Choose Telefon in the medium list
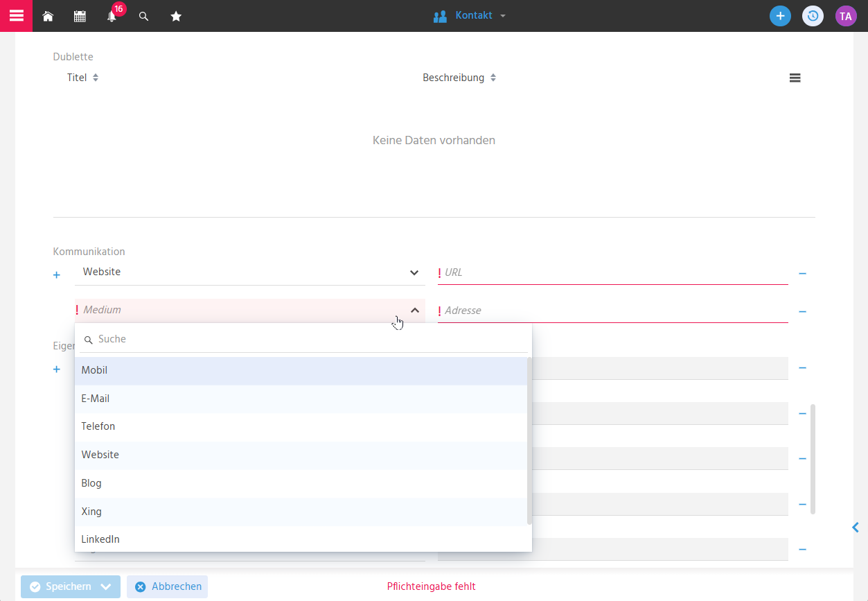This screenshot has width=868, height=601. 301,427
